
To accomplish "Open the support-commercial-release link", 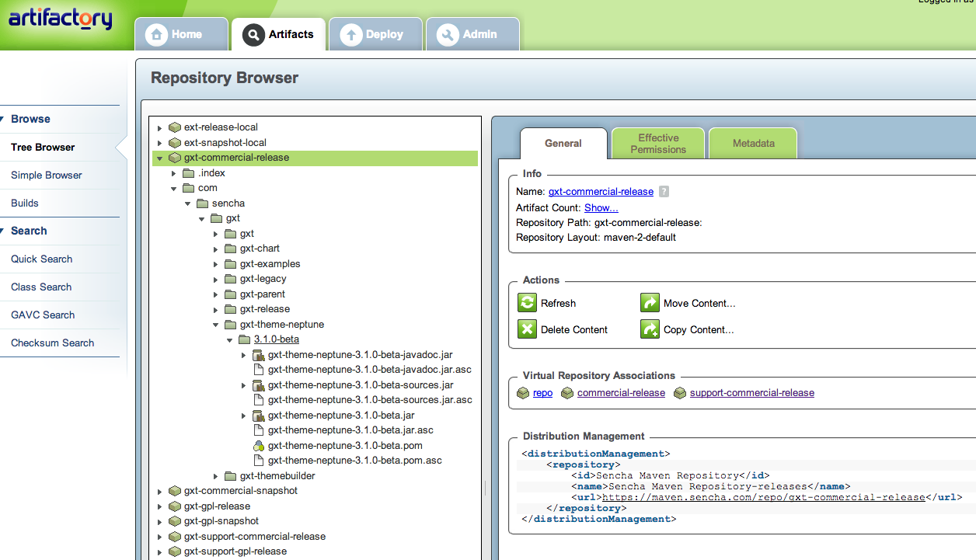I will tap(751, 393).
